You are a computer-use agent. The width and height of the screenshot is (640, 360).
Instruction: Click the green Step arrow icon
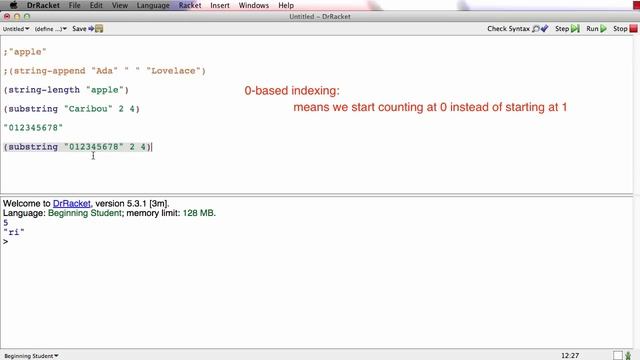(x=575, y=29)
